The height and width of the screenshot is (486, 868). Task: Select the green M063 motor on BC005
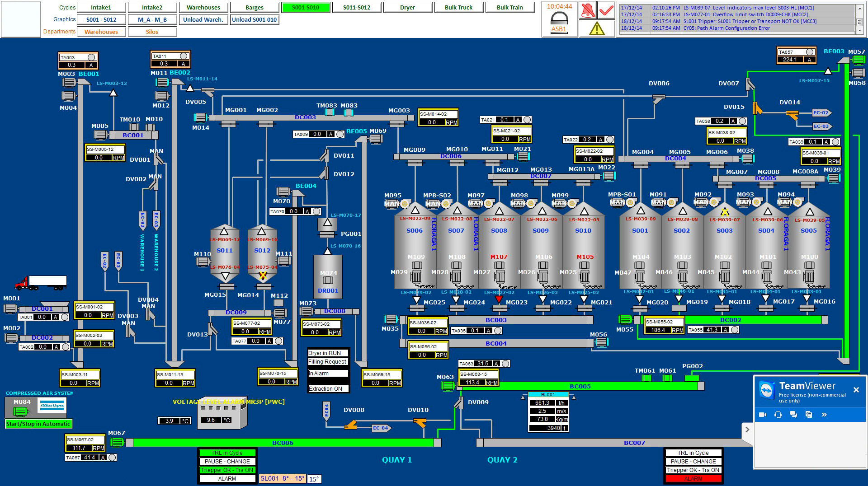point(448,386)
